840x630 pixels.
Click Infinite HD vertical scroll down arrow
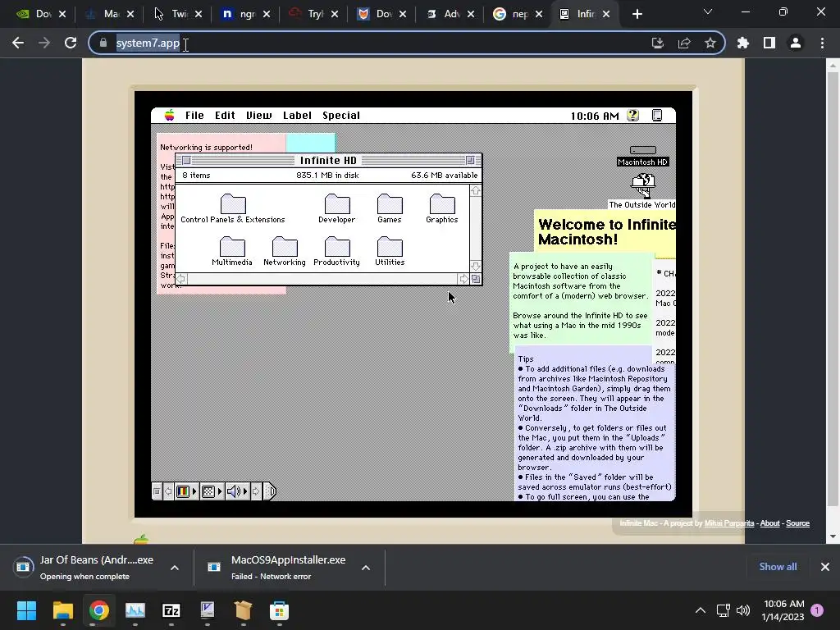[476, 267]
